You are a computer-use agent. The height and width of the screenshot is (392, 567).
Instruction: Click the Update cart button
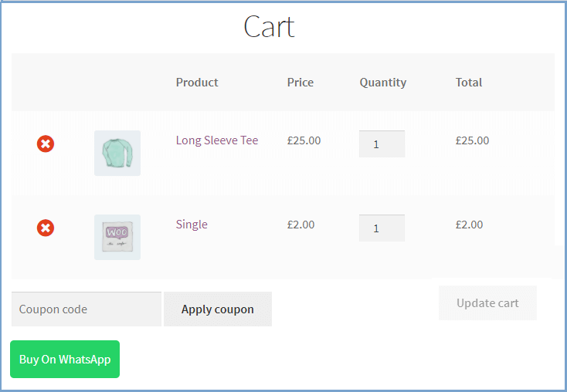[487, 302]
